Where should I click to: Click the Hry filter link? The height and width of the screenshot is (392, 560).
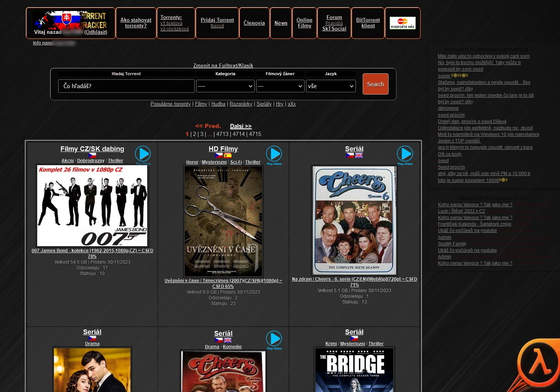280,104
